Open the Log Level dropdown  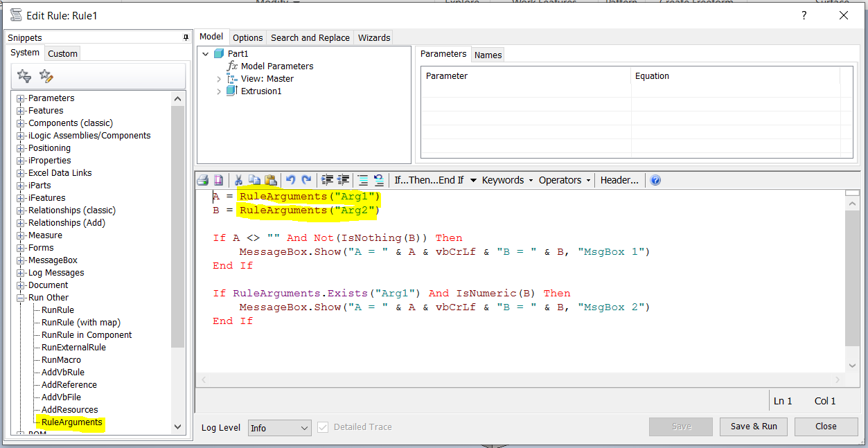[x=280, y=428]
